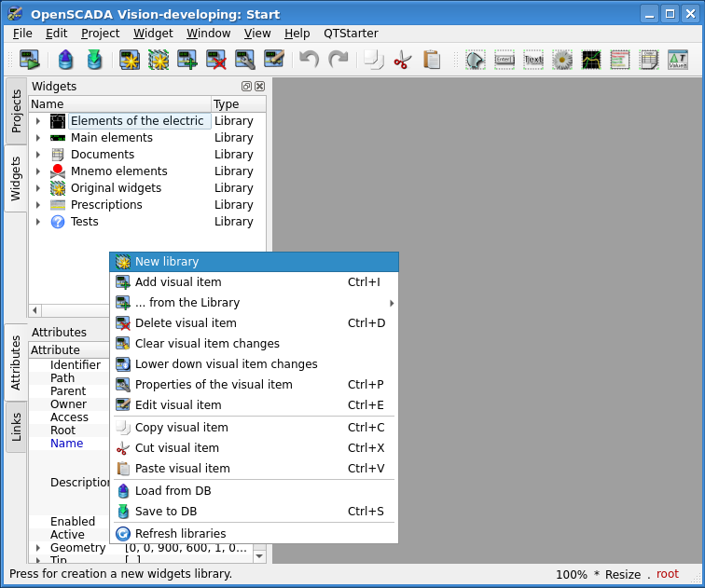Click the Load from DB toolbar icon
Screen dimensions: 705x588
[x=65, y=61]
